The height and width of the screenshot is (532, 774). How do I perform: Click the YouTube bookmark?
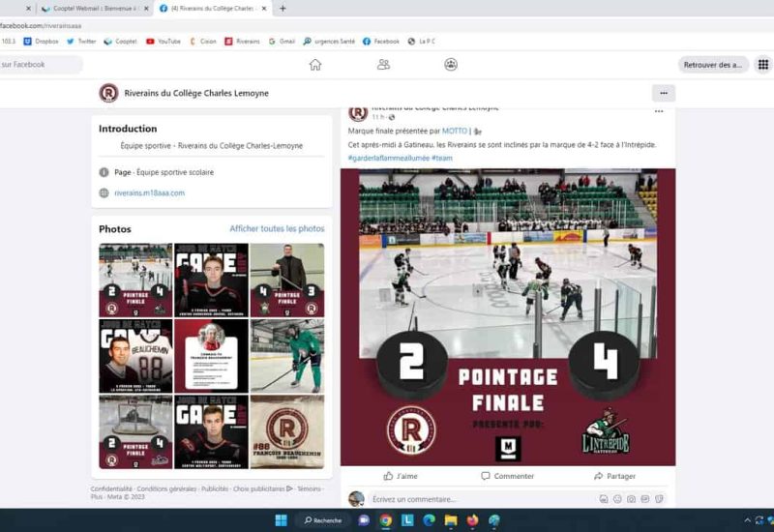[164, 42]
